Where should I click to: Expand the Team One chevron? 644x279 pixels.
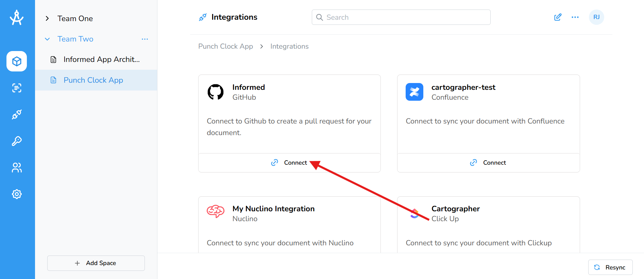(x=47, y=18)
